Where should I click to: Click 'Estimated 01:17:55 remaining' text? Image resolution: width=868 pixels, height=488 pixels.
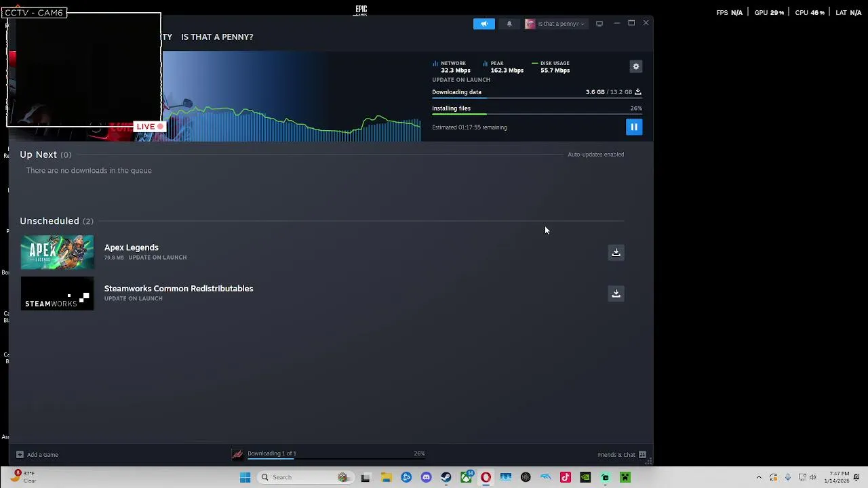click(x=469, y=127)
